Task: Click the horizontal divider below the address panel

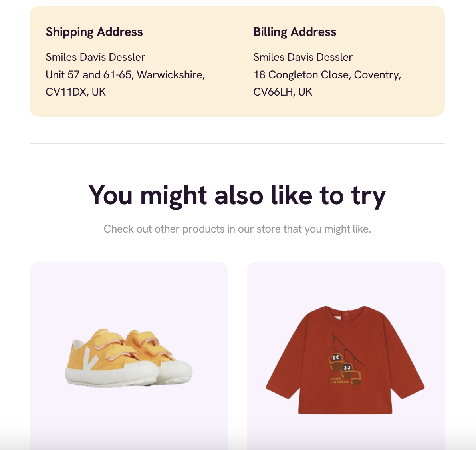Action: point(237,143)
